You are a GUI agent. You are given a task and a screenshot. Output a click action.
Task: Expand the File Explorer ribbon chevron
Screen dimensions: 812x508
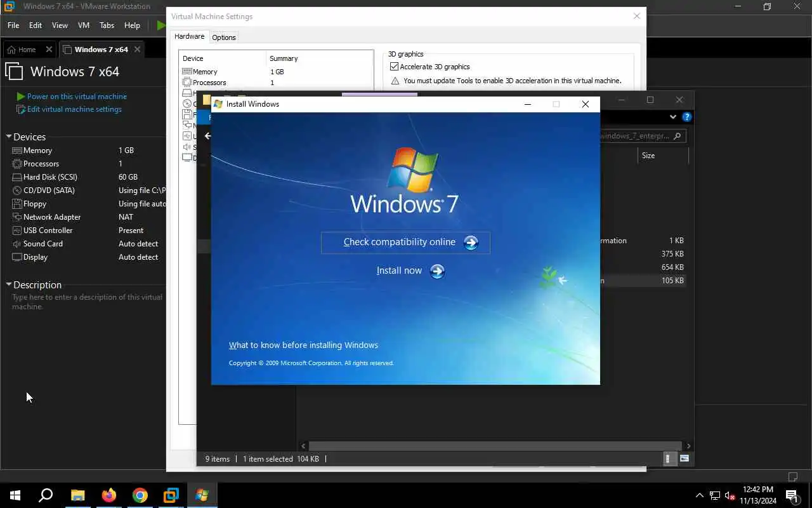(x=672, y=117)
